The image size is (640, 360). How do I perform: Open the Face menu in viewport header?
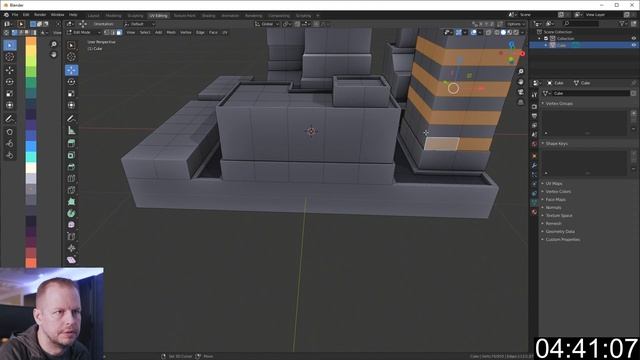pyautogui.click(x=213, y=32)
